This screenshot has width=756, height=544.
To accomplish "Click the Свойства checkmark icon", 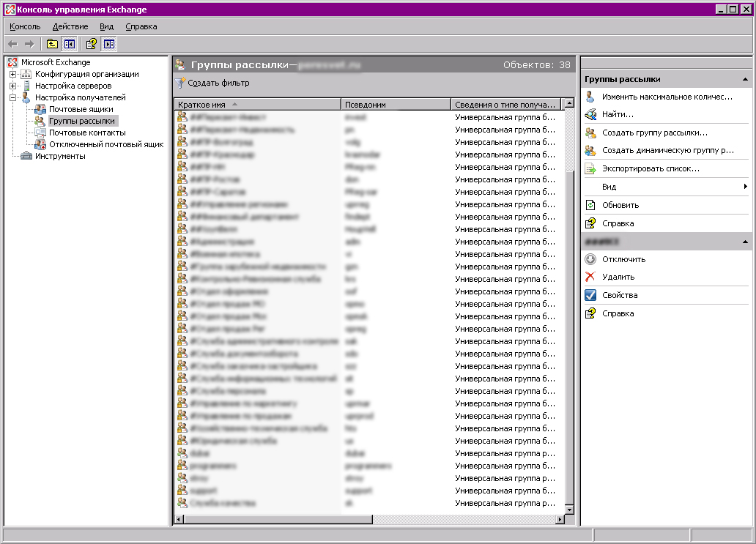I will [590, 295].
